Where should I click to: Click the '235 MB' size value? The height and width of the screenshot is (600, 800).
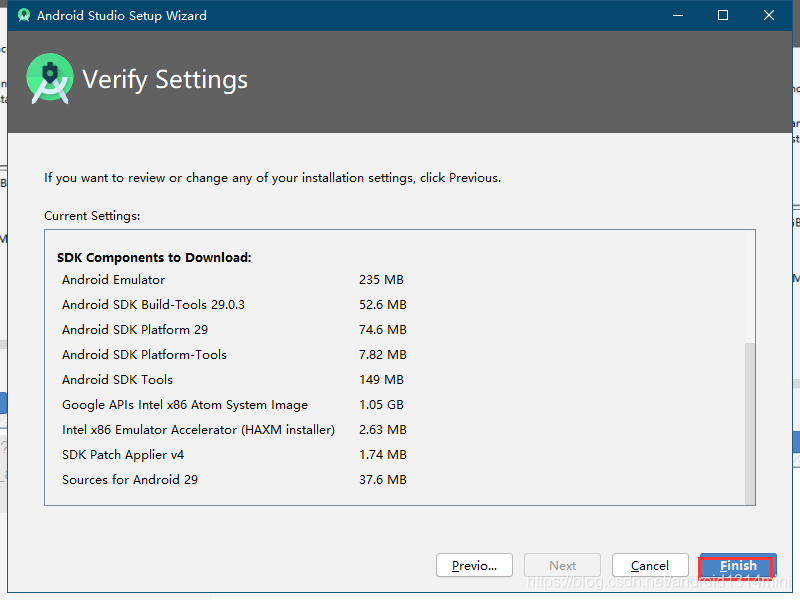coord(381,280)
